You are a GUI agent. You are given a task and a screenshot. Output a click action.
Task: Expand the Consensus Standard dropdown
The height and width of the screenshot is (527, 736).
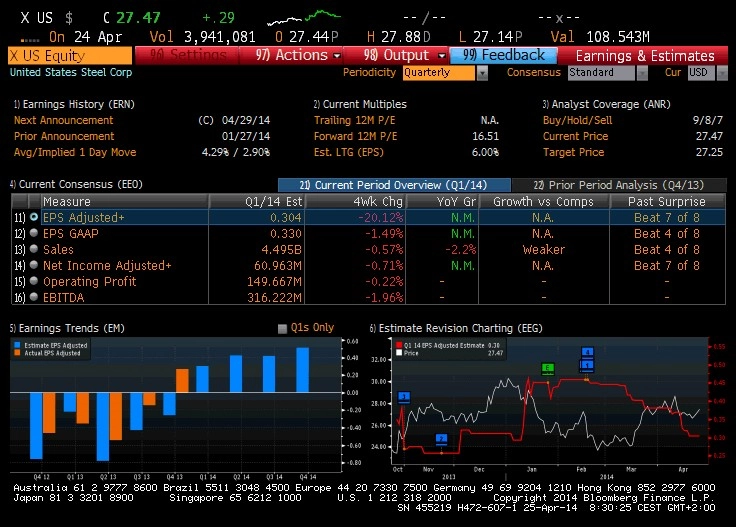click(642, 73)
